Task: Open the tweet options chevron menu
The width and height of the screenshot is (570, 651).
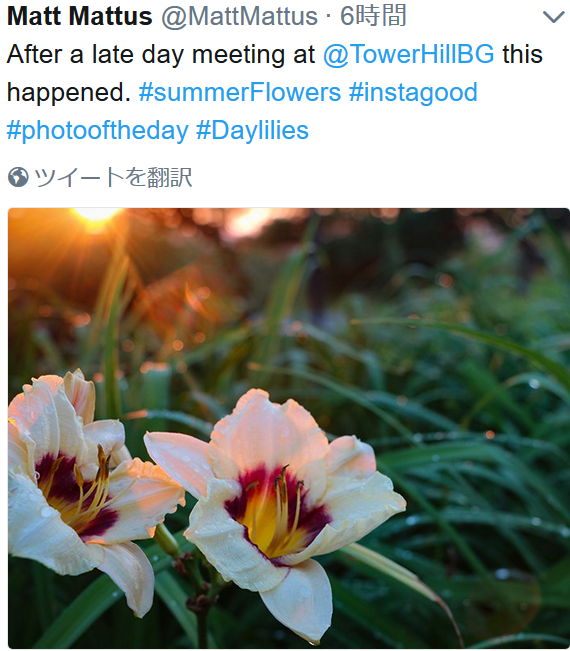Action: click(x=553, y=17)
